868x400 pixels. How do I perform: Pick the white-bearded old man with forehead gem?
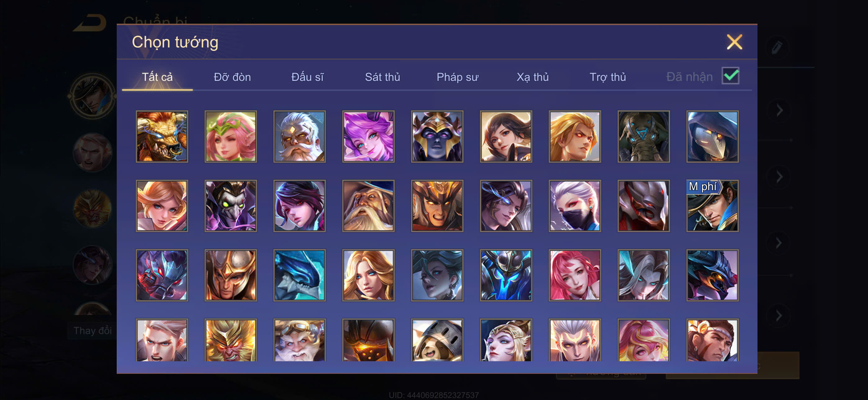coord(299,136)
